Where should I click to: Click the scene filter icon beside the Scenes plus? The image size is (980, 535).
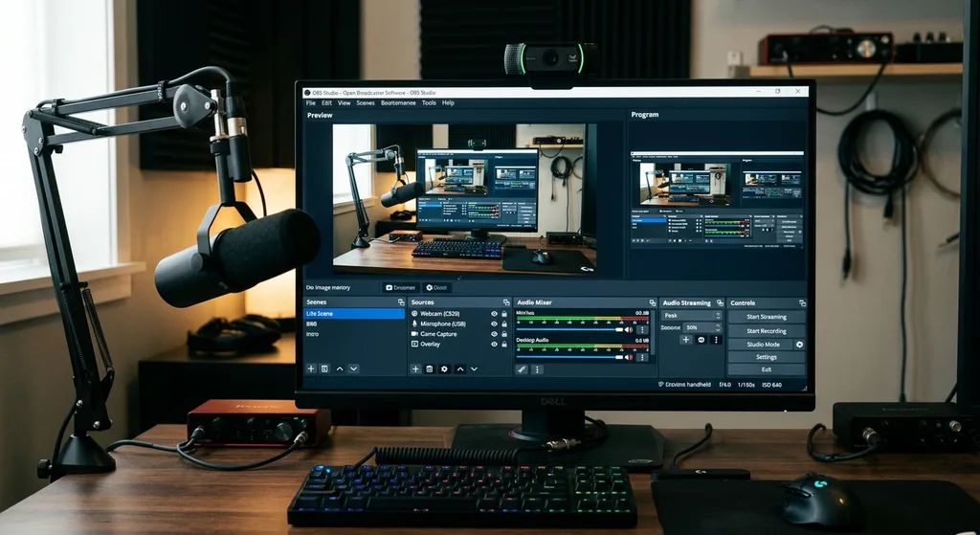tap(324, 368)
